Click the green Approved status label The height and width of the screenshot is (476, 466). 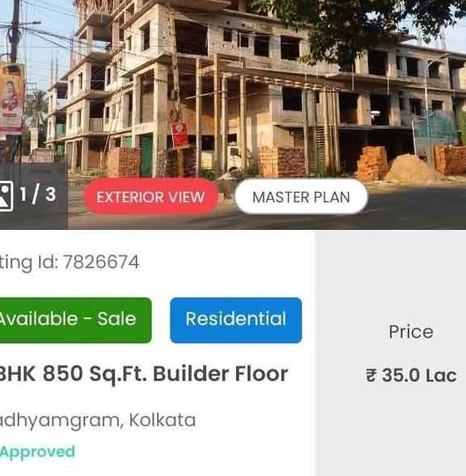pyautogui.click(x=37, y=452)
